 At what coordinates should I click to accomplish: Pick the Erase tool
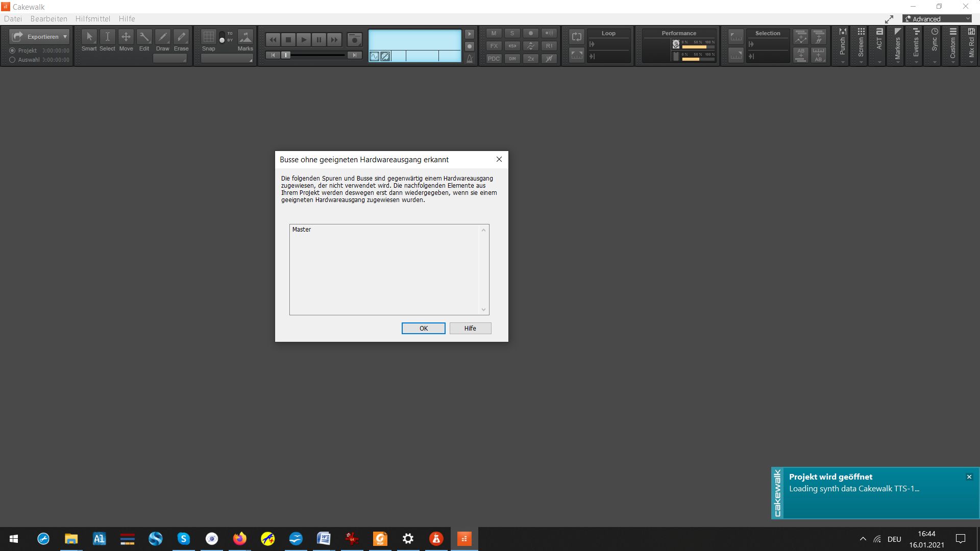click(181, 37)
